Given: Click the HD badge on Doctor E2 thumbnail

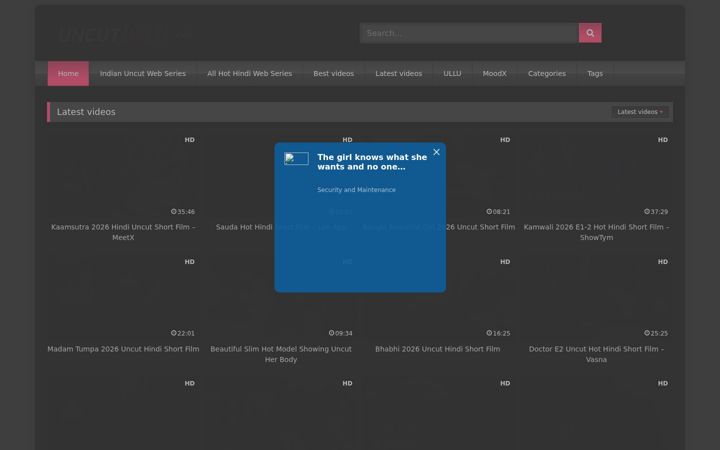Looking at the screenshot, I should pos(663,262).
